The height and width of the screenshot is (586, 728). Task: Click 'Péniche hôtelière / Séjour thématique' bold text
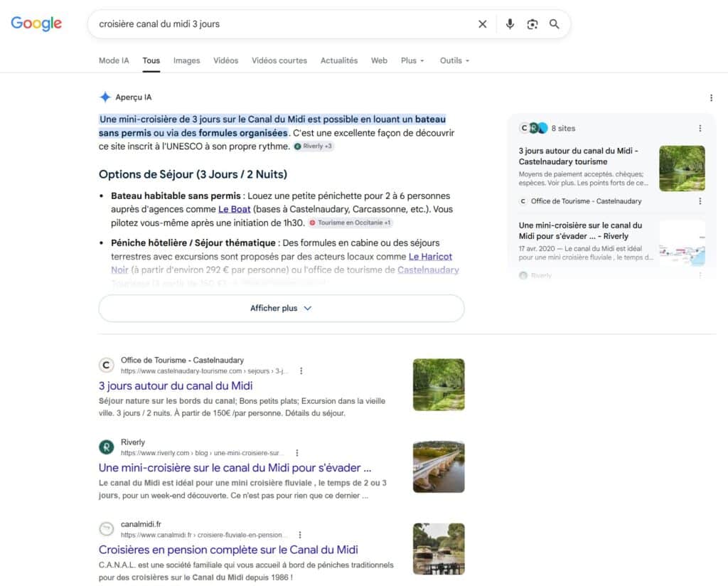pyautogui.click(x=193, y=243)
